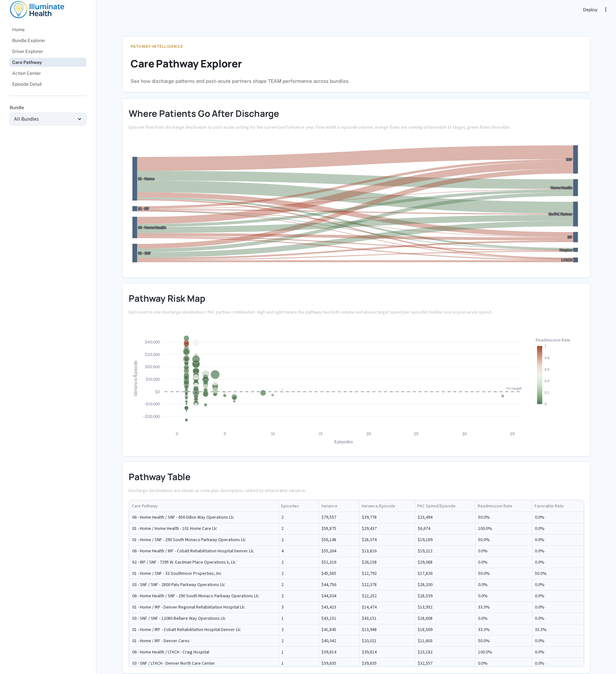Click the large bubble at 9 episodes

263,393
